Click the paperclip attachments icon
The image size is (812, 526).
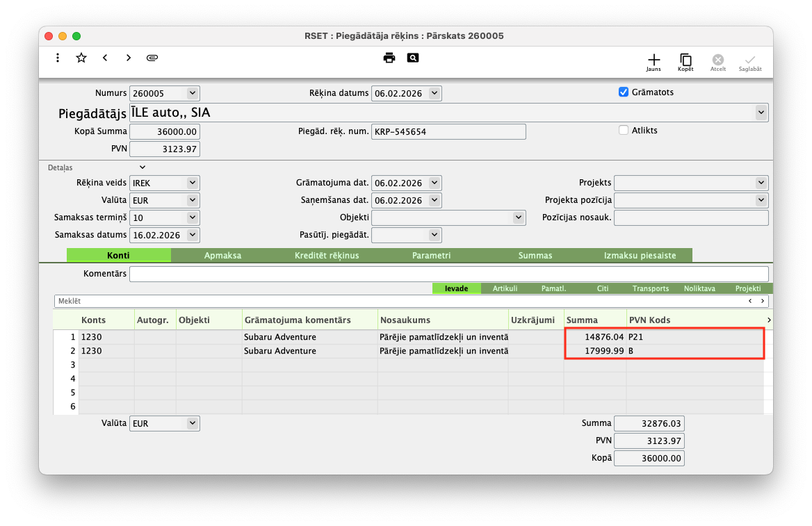[152, 58]
